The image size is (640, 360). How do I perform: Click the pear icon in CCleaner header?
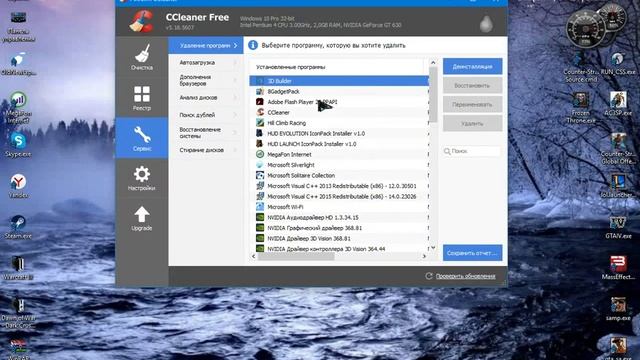click(x=486, y=23)
